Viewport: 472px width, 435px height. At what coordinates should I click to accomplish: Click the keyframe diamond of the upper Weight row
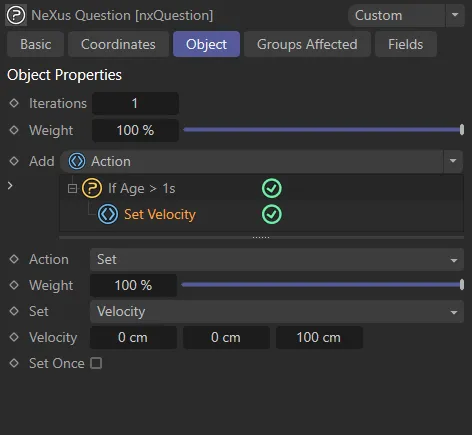tap(14, 130)
